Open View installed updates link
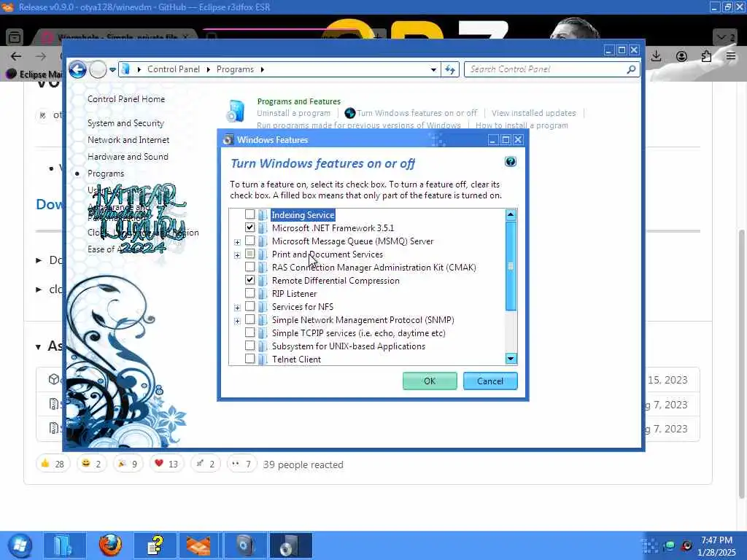747x560 pixels. [533, 113]
